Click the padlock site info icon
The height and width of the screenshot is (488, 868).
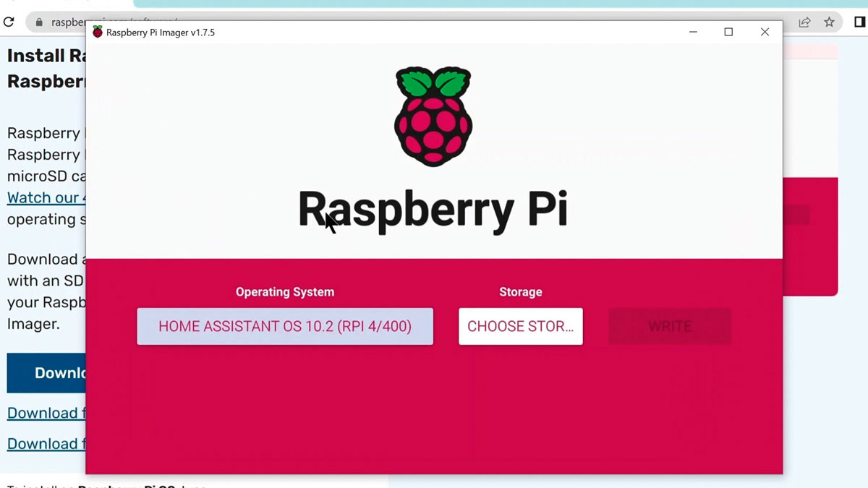point(39,22)
